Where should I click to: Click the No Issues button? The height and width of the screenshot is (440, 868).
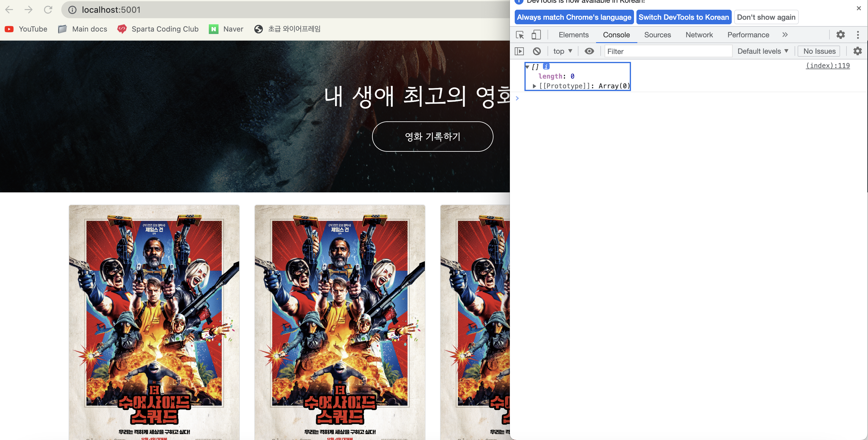[x=819, y=51]
